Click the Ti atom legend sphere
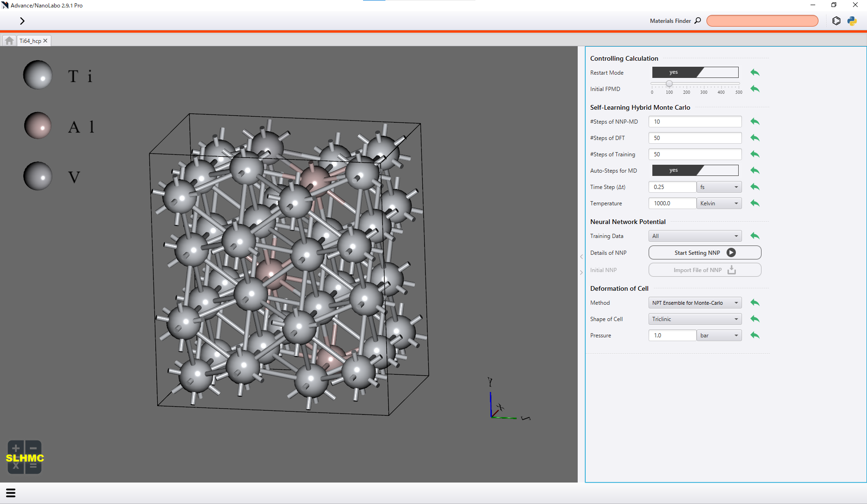Image resolution: width=867 pixels, height=504 pixels. tap(38, 75)
